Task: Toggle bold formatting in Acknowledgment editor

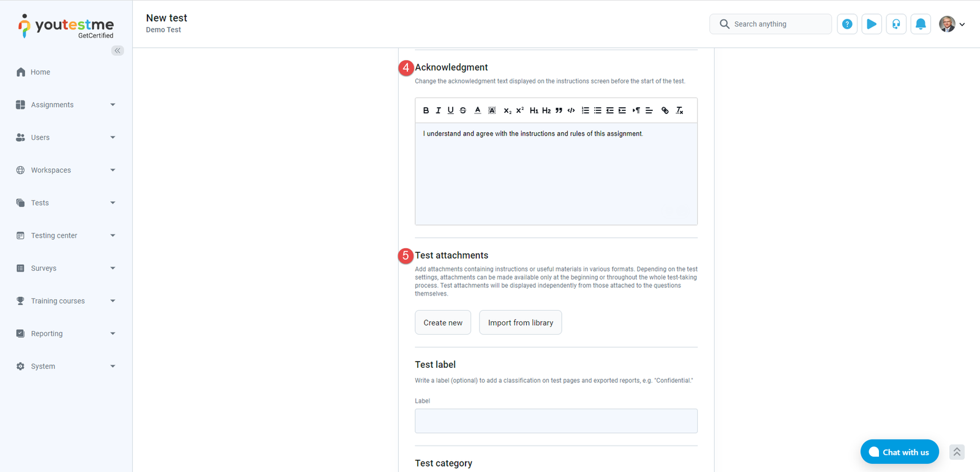Action: coord(426,110)
